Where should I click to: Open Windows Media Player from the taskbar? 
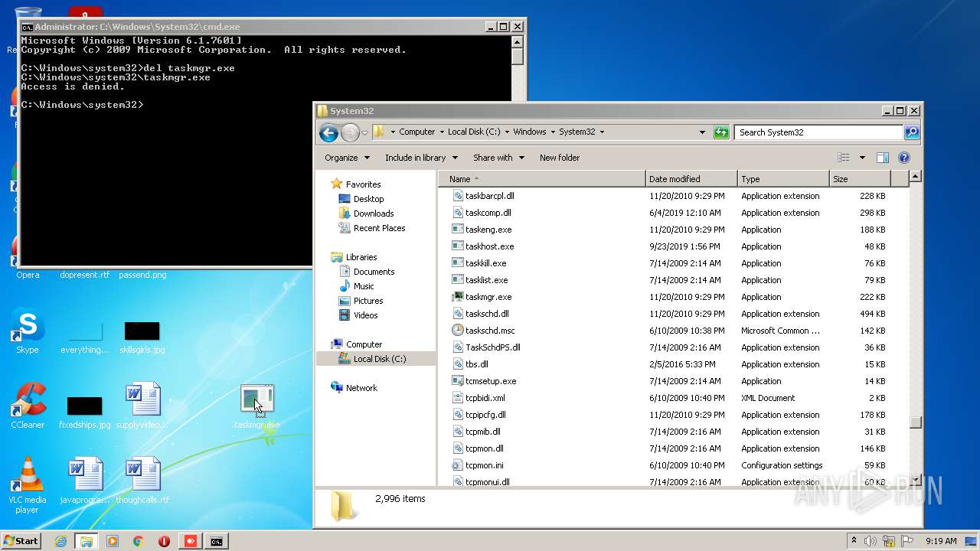(x=113, y=541)
